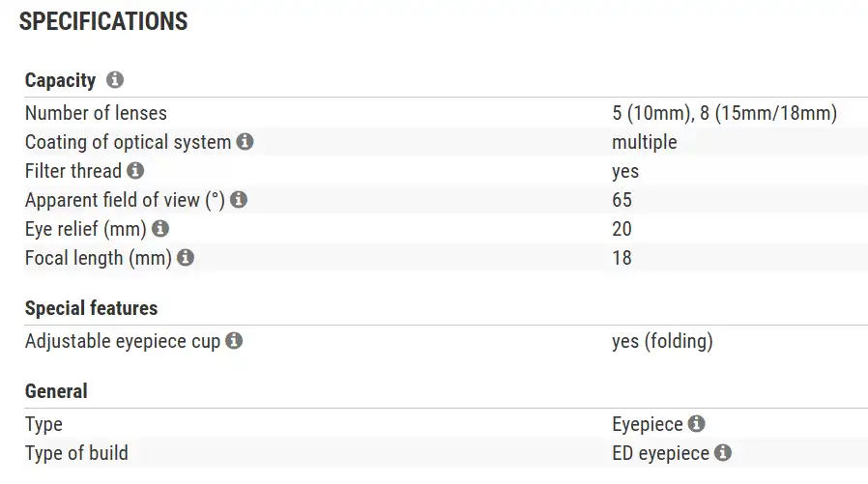Click the Type of build label

click(x=76, y=453)
